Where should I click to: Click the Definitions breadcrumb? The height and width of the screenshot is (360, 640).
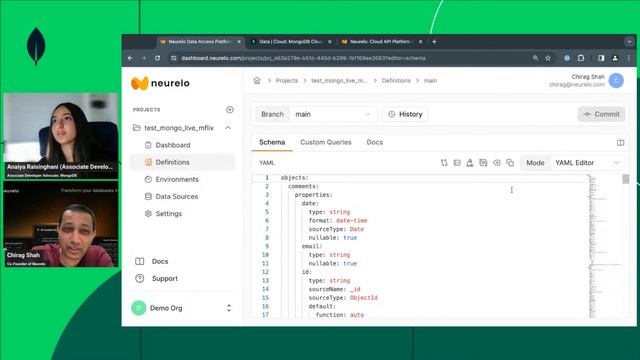[x=396, y=80]
